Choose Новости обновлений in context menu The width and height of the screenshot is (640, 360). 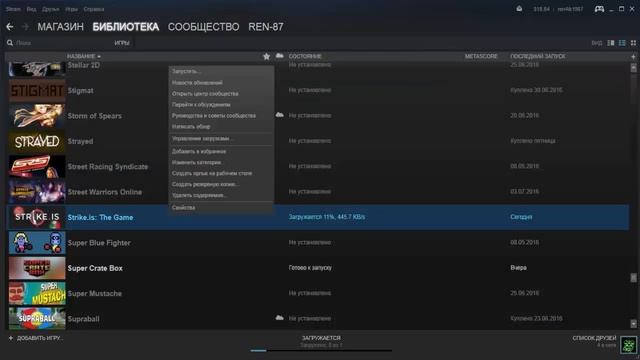click(x=197, y=82)
